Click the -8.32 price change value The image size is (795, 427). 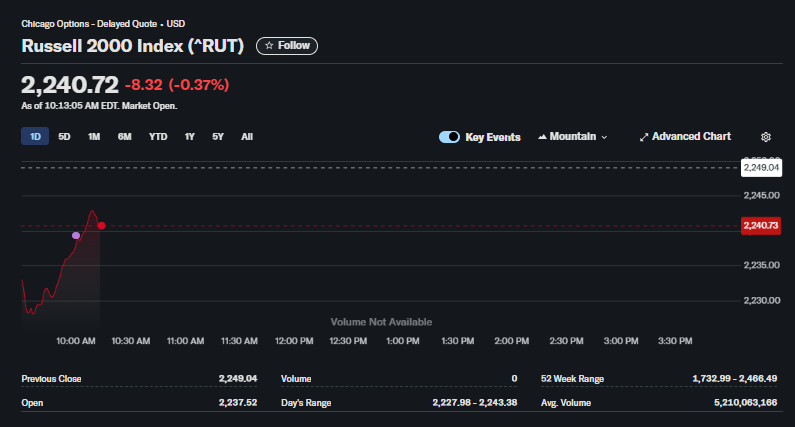click(x=143, y=85)
